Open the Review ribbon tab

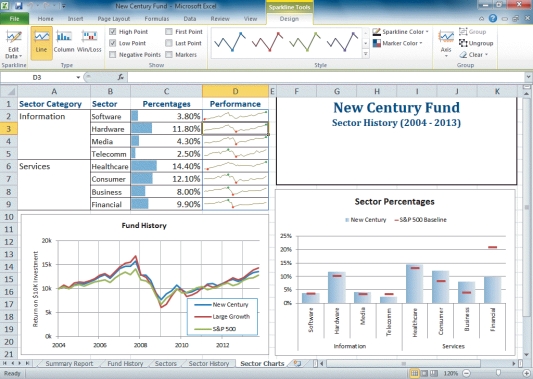[x=220, y=19]
